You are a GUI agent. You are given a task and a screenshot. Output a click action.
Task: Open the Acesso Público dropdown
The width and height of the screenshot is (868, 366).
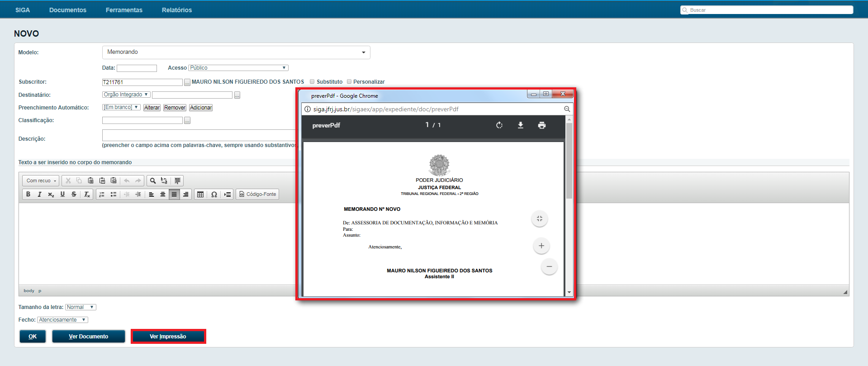tap(238, 68)
